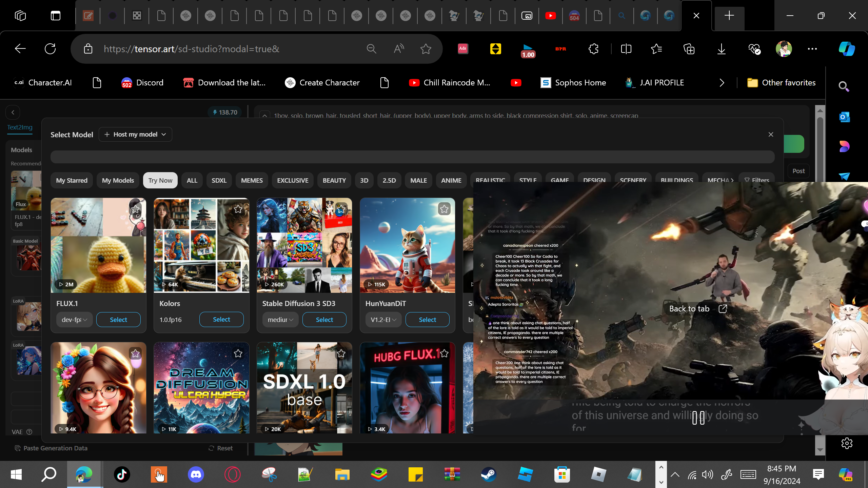
Task: Star the HunYuanDiT model card
Action: pos(444,209)
